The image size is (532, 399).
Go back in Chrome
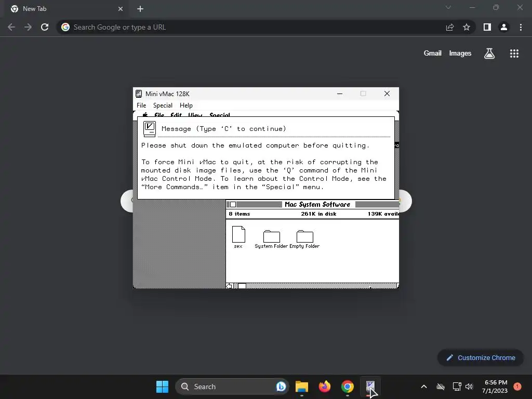[x=11, y=27]
